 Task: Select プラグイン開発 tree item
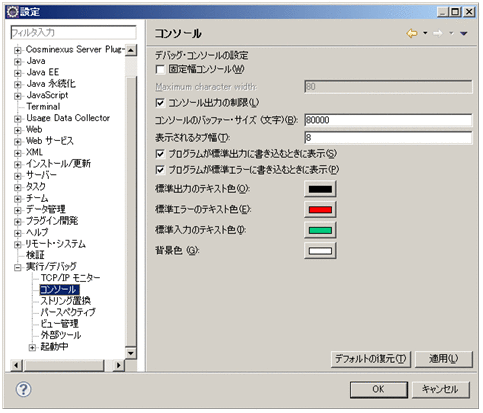coord(52,221)
